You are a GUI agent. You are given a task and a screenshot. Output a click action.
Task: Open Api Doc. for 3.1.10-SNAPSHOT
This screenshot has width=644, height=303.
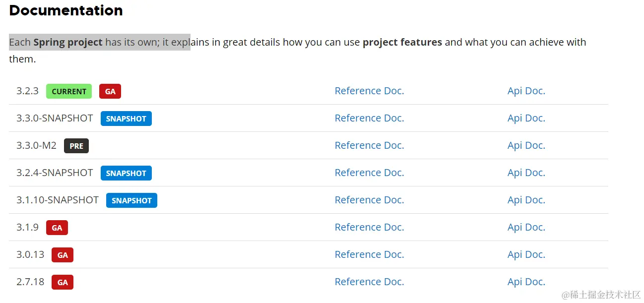(526, 200)
